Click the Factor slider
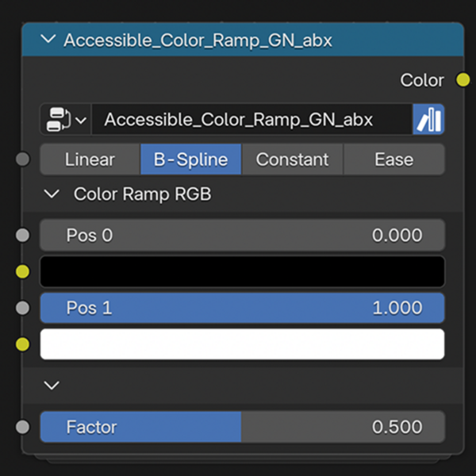The width and height of the screenshot is (476, 476). pyautogui.click(x=242, y=427)
